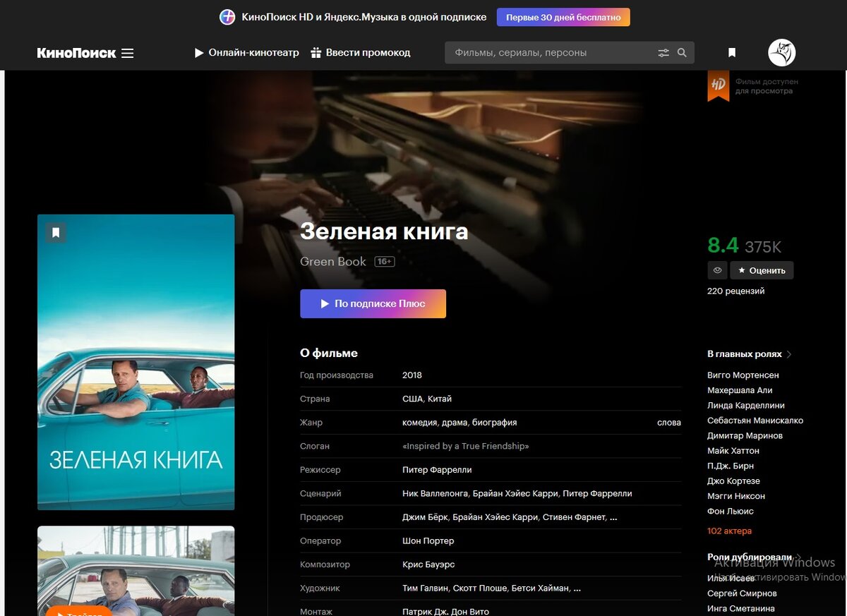Toggle the star rating via Оценить
The height and width of the screenshot is (616, 847).
click(x=762, y=270)
